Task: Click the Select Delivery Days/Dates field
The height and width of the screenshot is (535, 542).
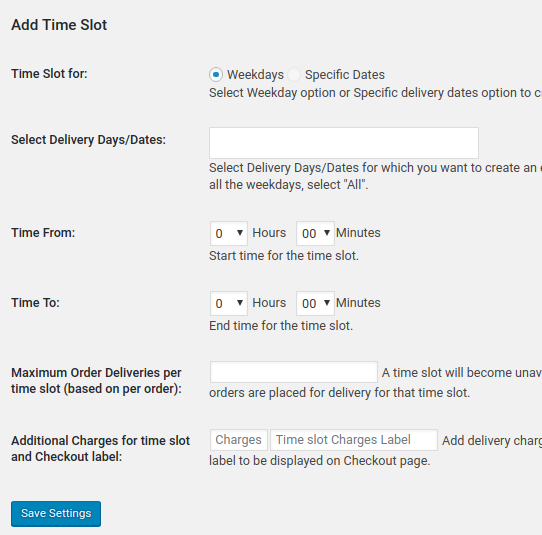Action: point(344,143)
